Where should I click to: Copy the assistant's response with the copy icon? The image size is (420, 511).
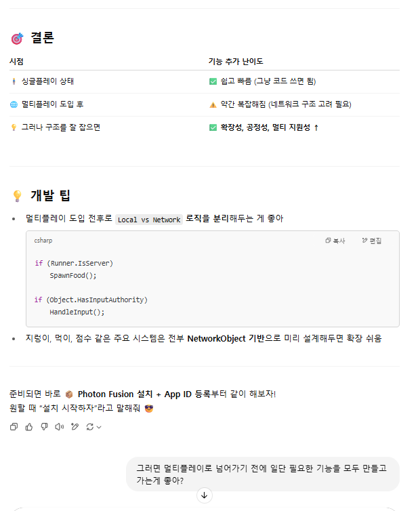pyautogui.click(x=14, y=426)
